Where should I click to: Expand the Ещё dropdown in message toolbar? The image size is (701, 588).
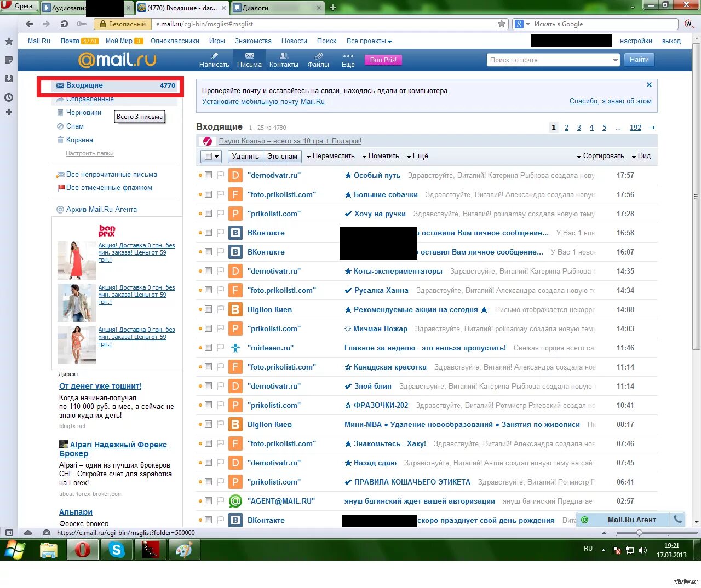pos(417,156)
